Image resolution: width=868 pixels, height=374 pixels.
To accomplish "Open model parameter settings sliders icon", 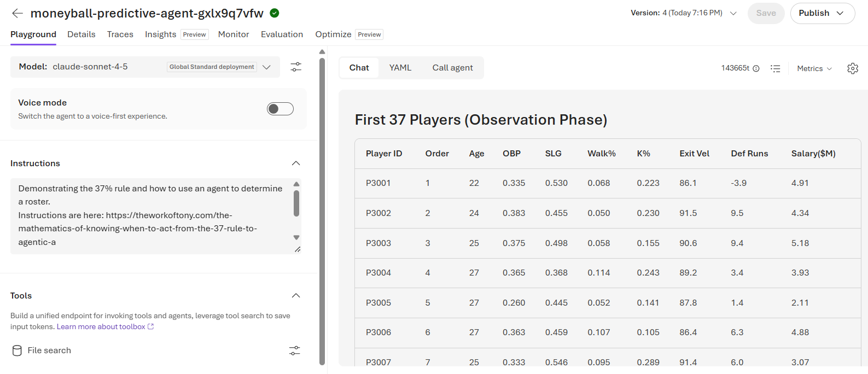I will (296, 67).
